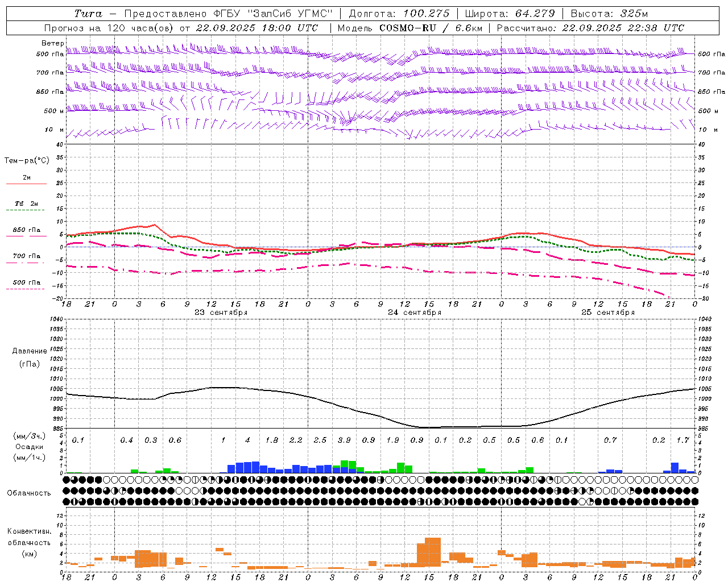
Task: Click the '25 сентября' date label
Action: [x=608, y=313]
